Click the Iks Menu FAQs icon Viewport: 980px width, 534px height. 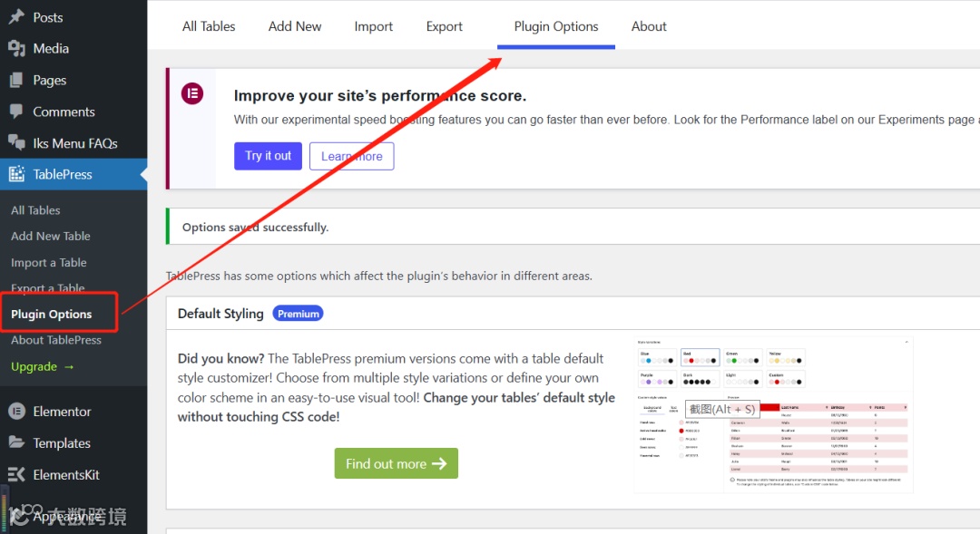pos(17,143)
